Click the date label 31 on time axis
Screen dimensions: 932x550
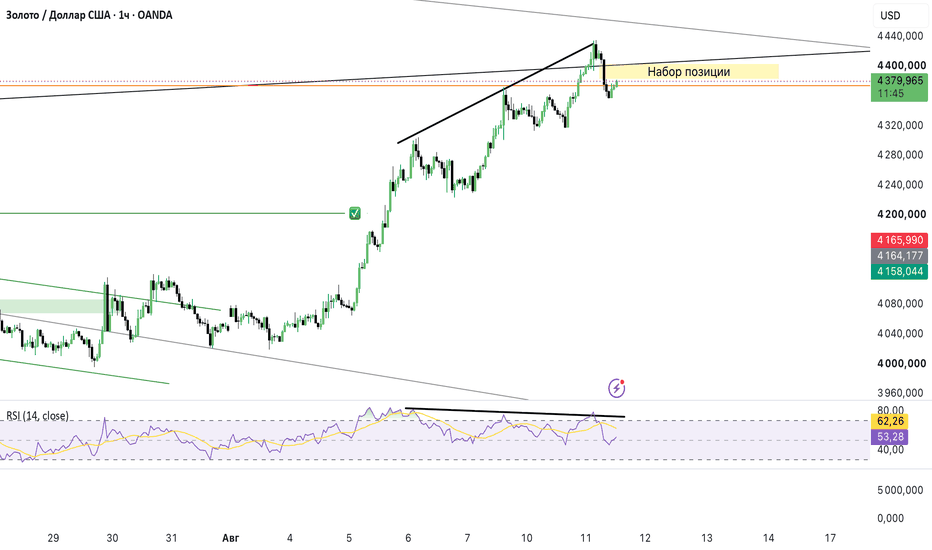tap(171, 538)
